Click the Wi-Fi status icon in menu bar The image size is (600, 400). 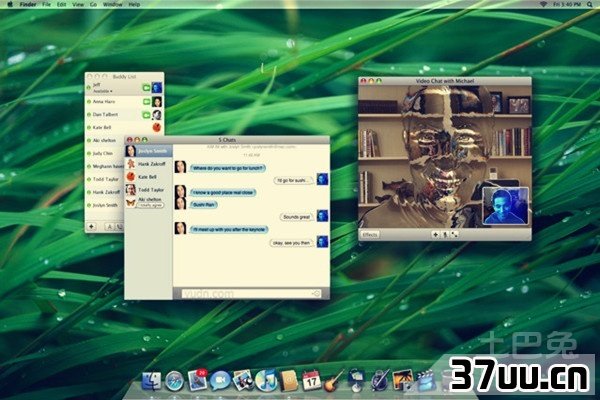pyautogui.click(x=543, y=4)
